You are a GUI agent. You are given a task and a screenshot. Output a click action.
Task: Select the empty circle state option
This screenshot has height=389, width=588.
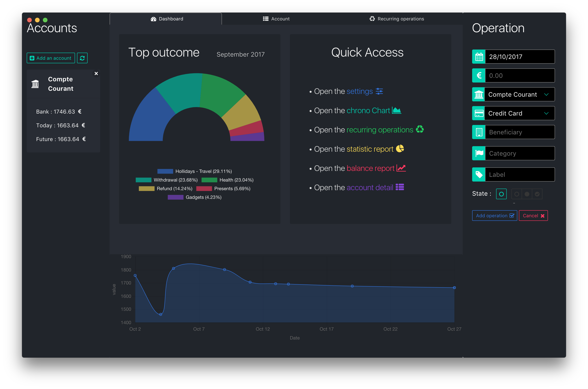click(x=517, y=194)
